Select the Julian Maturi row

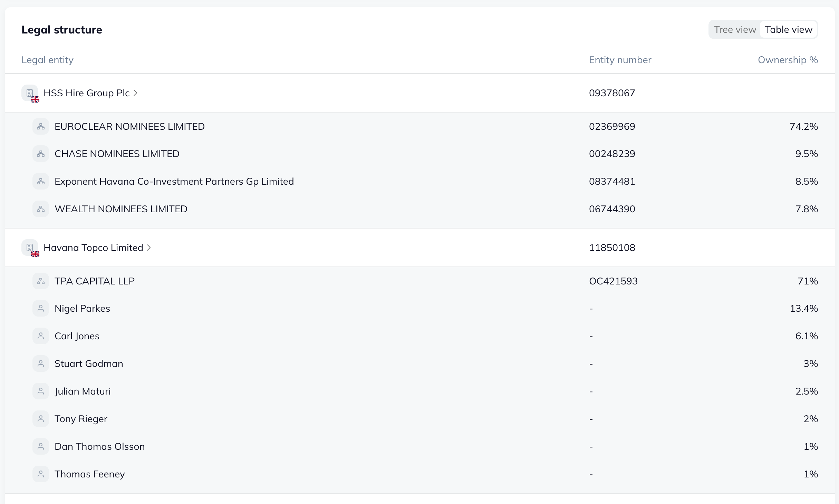[x=83, y=391]
